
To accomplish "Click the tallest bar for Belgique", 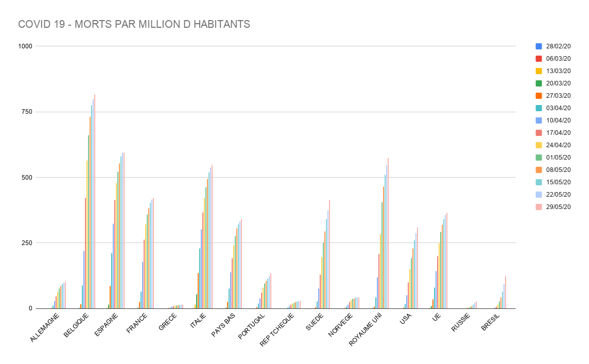I will coord(95,206).
